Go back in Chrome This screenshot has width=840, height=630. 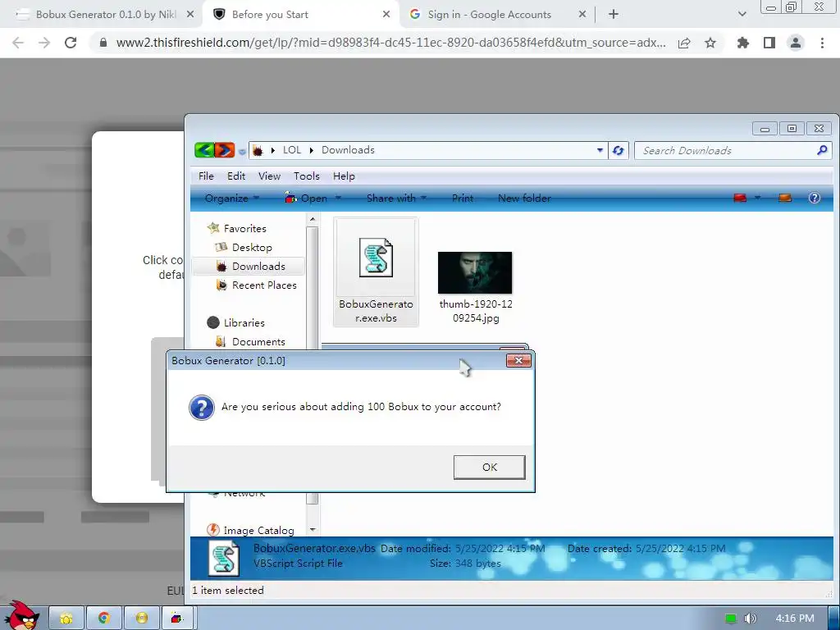click(x=18, y=43)
